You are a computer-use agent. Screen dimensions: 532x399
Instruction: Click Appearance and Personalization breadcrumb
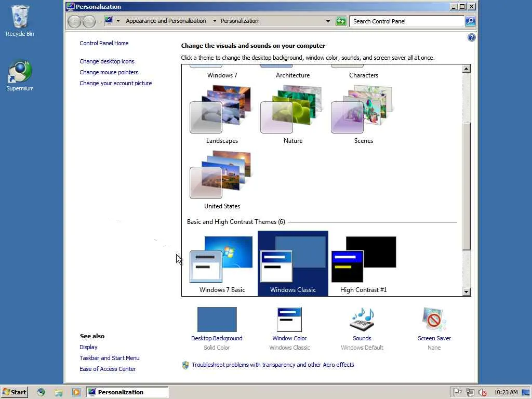tap(166, 21)
